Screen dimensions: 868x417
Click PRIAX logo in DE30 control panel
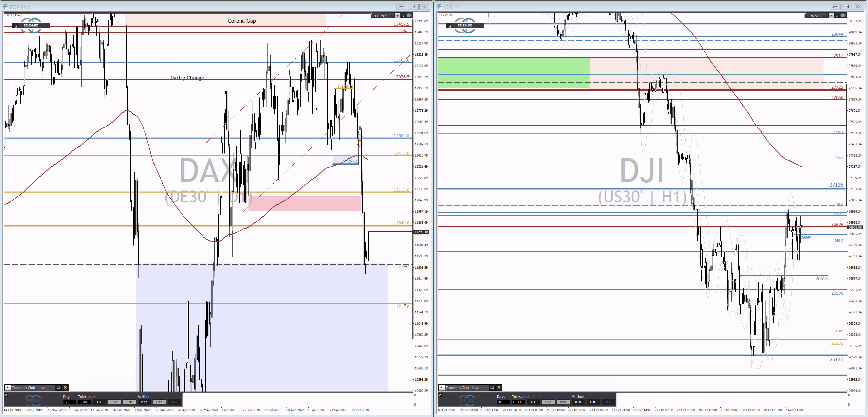(x=33, y=401)
